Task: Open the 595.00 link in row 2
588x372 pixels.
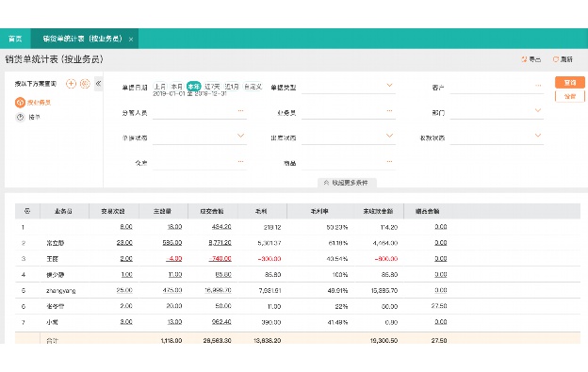Action: [x=172, y=243]
